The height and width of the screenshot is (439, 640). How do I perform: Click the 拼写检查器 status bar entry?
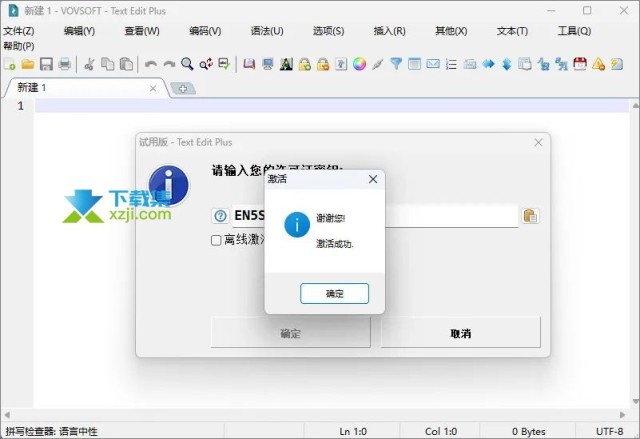[51, 431]
